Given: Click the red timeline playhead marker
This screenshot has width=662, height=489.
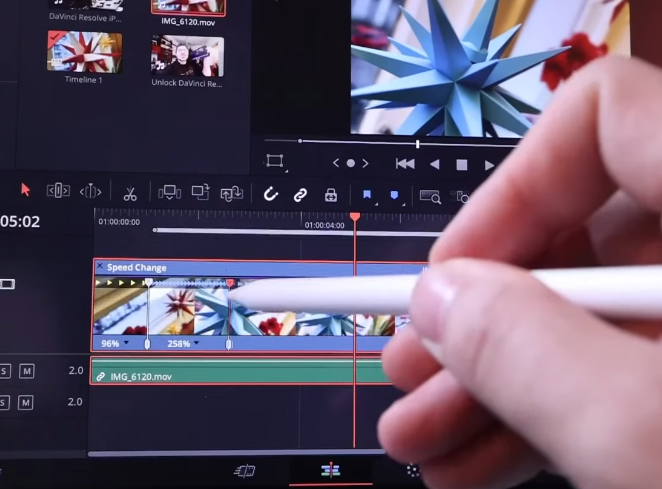Looking at the screenshot, I should [355, 217].
